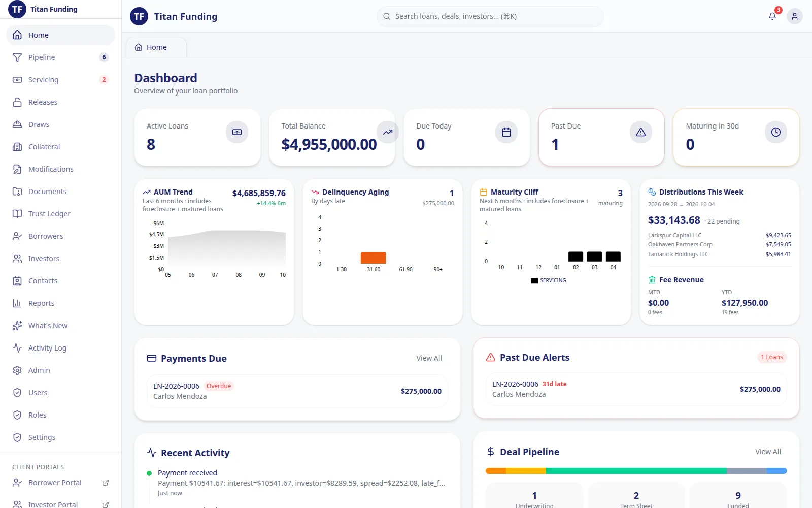Click the Maturity Cliff calendar icon
This screenshot has width=812, height=508.
click(x=484, y=192)
